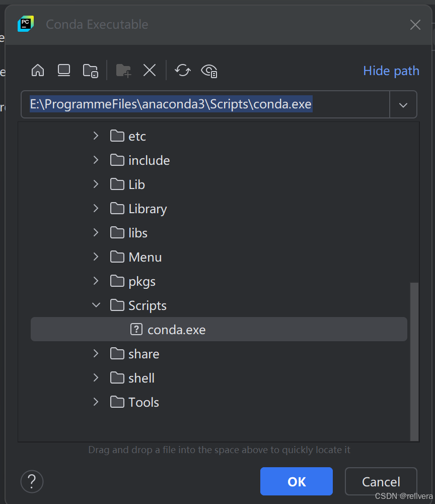
Task: Expand the libs folder
Action: pos(96,233)
